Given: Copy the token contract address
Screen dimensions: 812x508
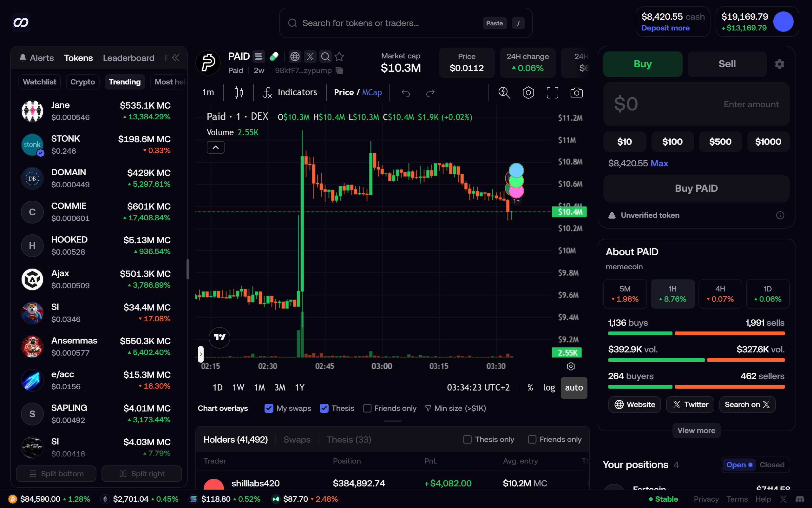Looking at the screenshot, I should (340, 70).
